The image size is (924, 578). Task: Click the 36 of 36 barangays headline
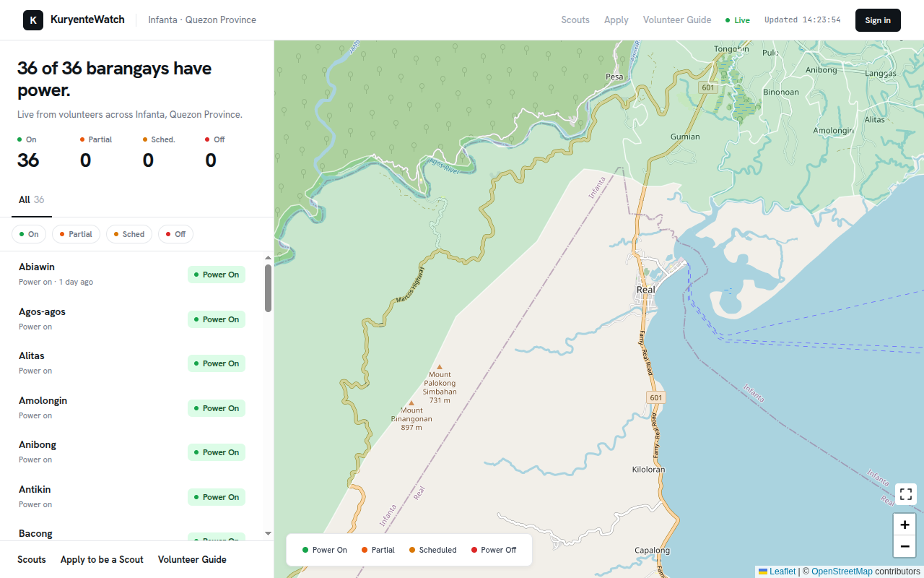click(115, 79)
